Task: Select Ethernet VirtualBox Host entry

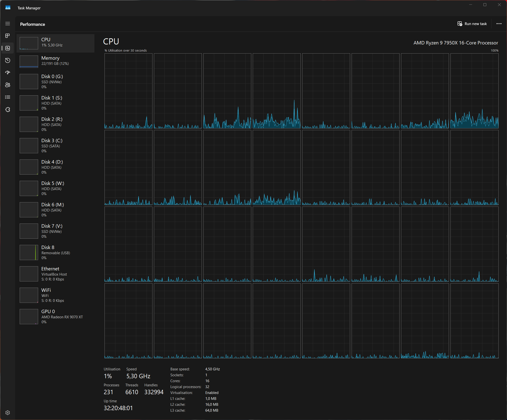Action: [x=55, y=274]
